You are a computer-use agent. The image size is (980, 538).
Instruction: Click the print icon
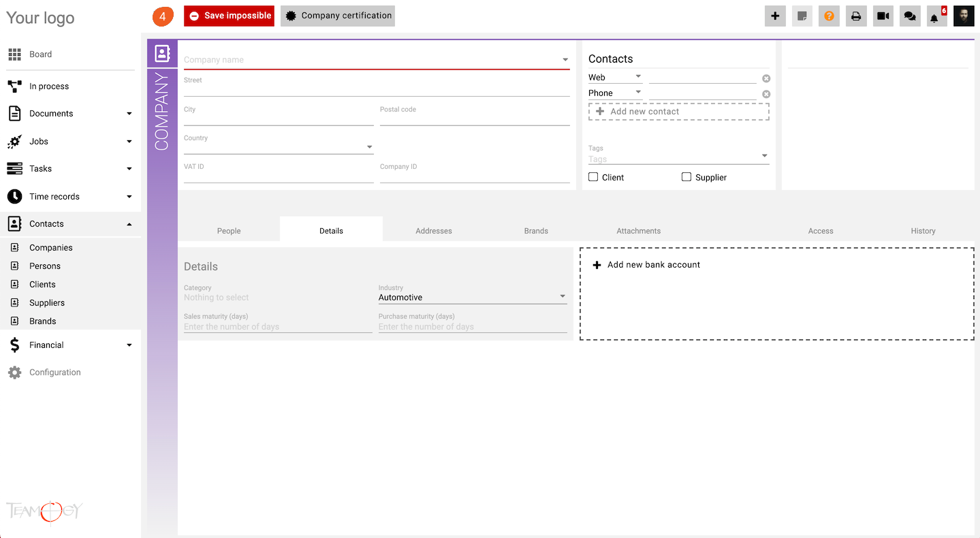pyautogui.click(x=856, y=16)
